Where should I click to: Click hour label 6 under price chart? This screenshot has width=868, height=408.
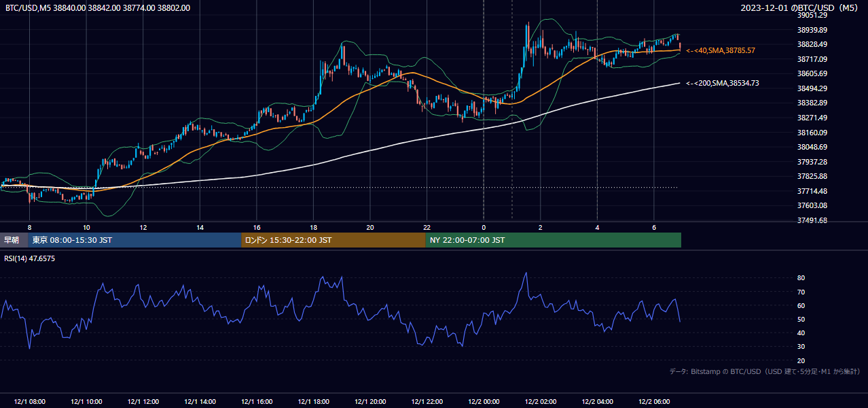[654, 227]
